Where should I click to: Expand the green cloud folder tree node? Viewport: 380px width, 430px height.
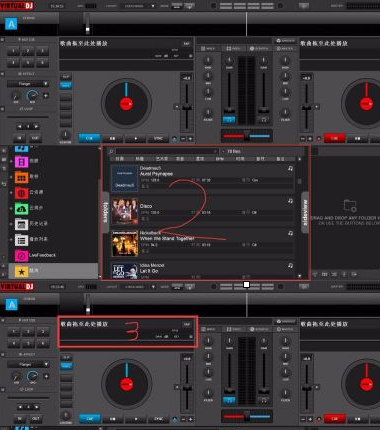coord(11,209)
